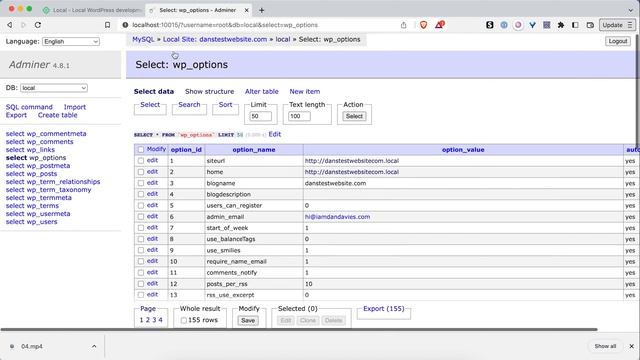Open the 04.mp4 download item
The width and height of the screenshot is (640, 360).
click(32, 346)
